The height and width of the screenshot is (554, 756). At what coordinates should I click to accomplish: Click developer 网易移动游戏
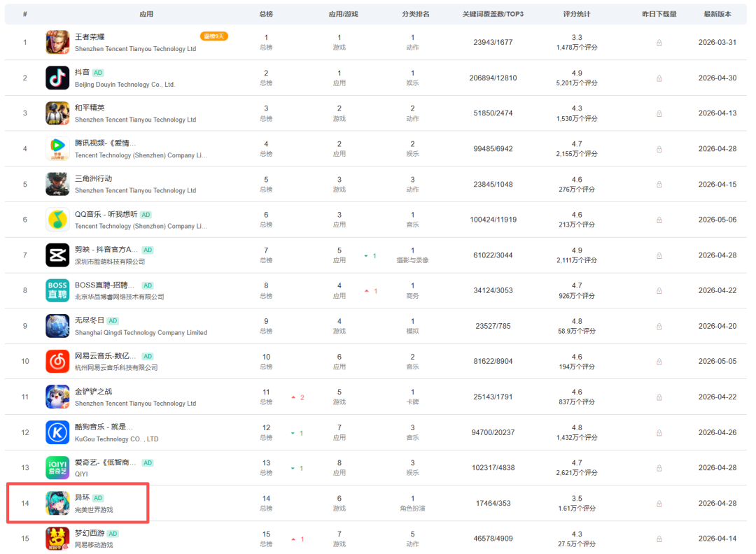point(94,546)
